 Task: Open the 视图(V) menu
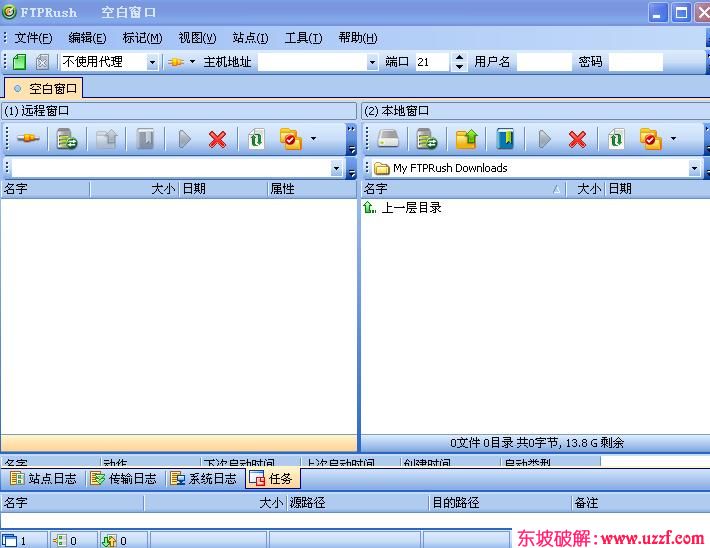coord(197,38)
